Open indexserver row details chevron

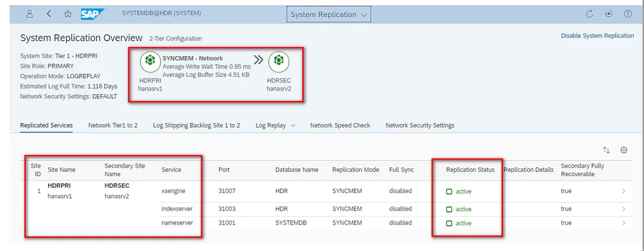[x=624, y=209]
